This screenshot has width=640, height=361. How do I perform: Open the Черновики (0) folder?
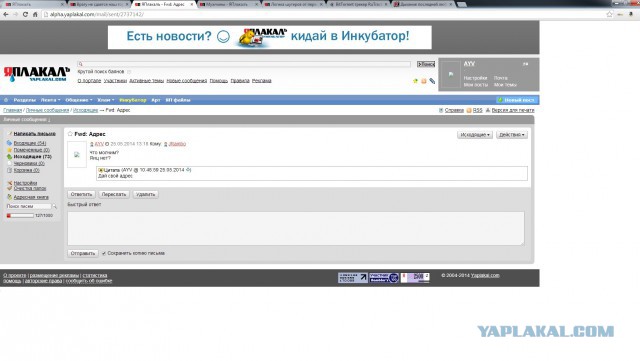pyautogui.click(x=29, y=163)
